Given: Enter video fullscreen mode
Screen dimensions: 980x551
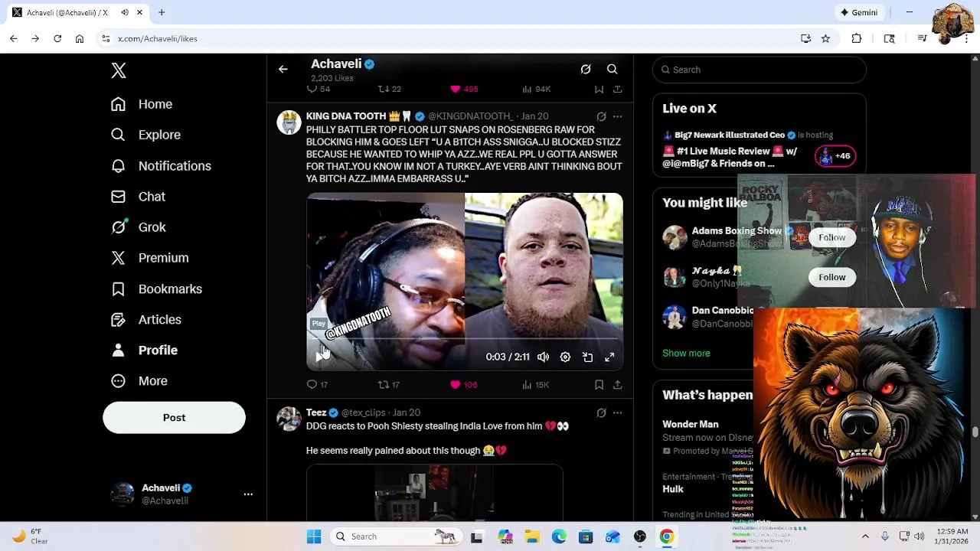Looking at the screenshot, I should (x=609, y=357).
